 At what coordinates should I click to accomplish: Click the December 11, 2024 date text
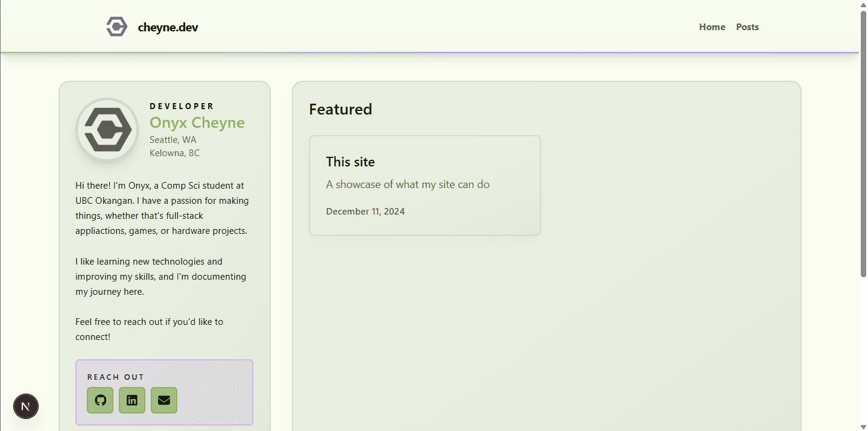pyautogui.click(x=365, y=211)
